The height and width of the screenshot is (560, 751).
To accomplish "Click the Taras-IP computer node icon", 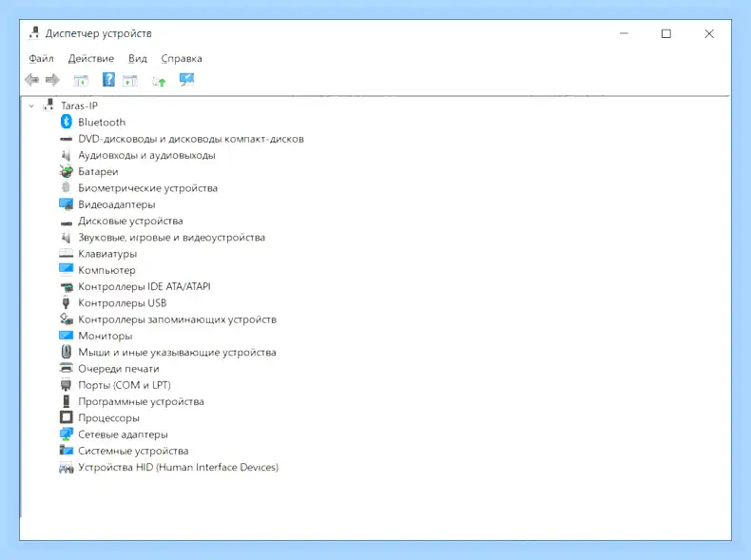I will coord(48,105).
